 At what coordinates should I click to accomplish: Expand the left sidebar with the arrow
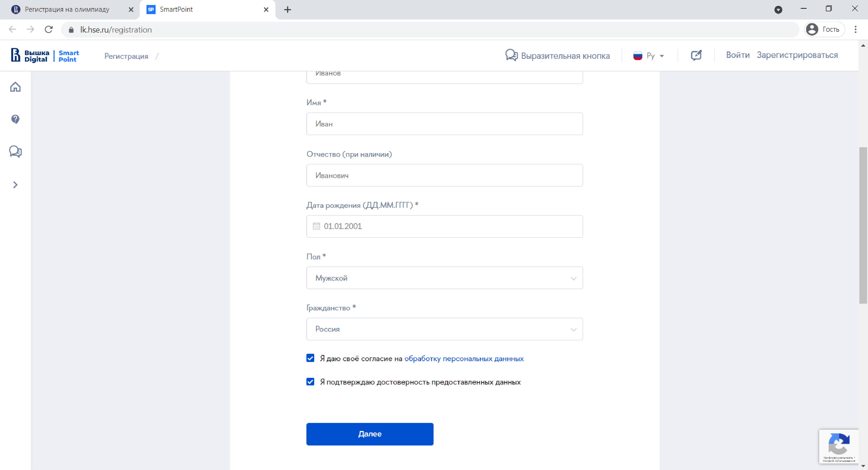(x=15, y=185)
